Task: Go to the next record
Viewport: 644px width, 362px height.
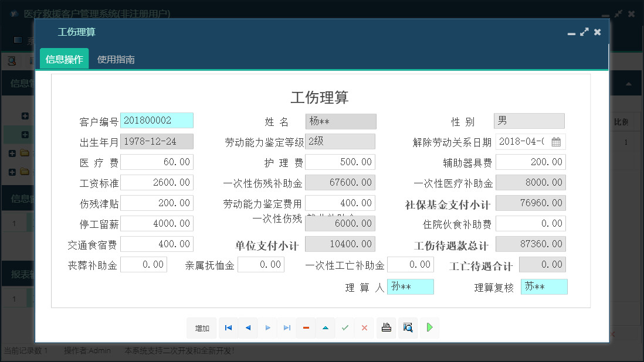Action: [x=267, y=328]
